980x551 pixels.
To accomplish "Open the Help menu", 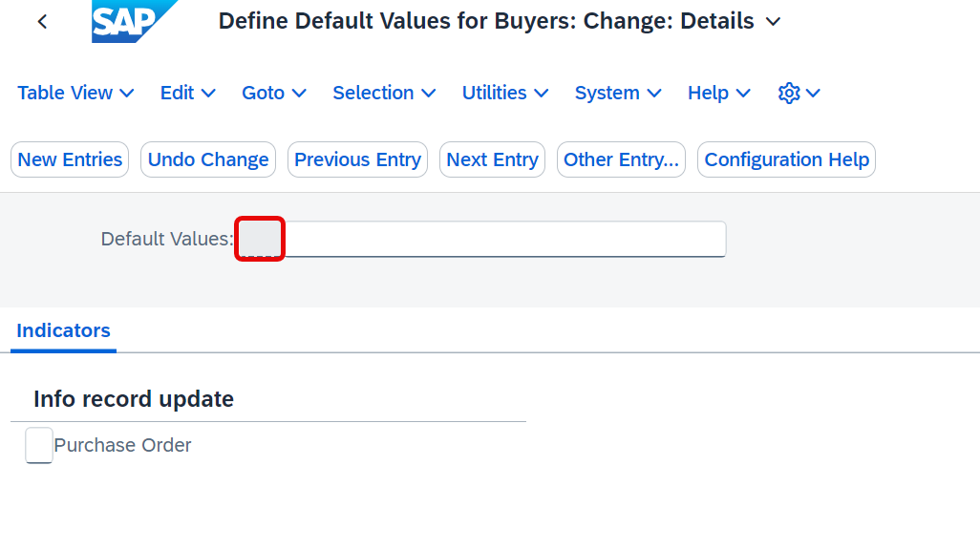I will pos(718,93).
